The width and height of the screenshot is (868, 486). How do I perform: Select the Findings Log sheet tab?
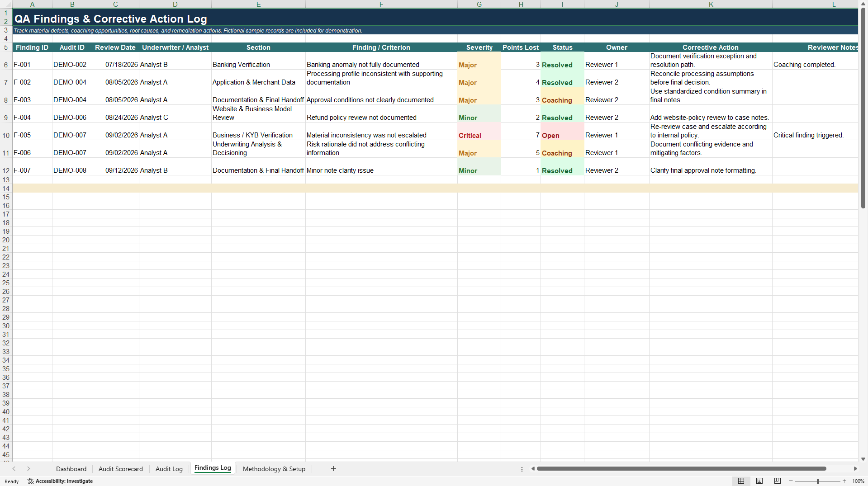[x=213, y=468]
